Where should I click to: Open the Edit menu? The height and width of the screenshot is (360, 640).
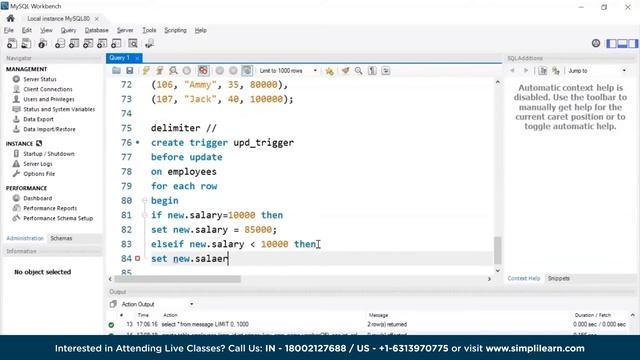[27, 30]
